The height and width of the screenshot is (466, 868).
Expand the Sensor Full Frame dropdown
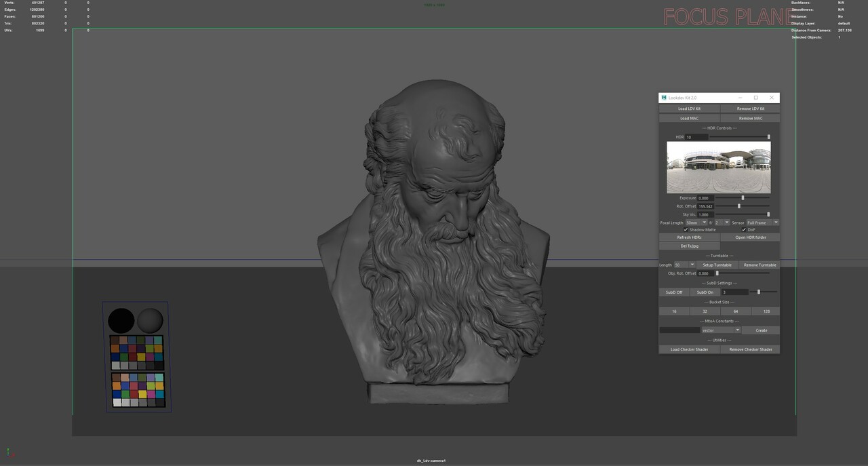click(x=763, y=222)
